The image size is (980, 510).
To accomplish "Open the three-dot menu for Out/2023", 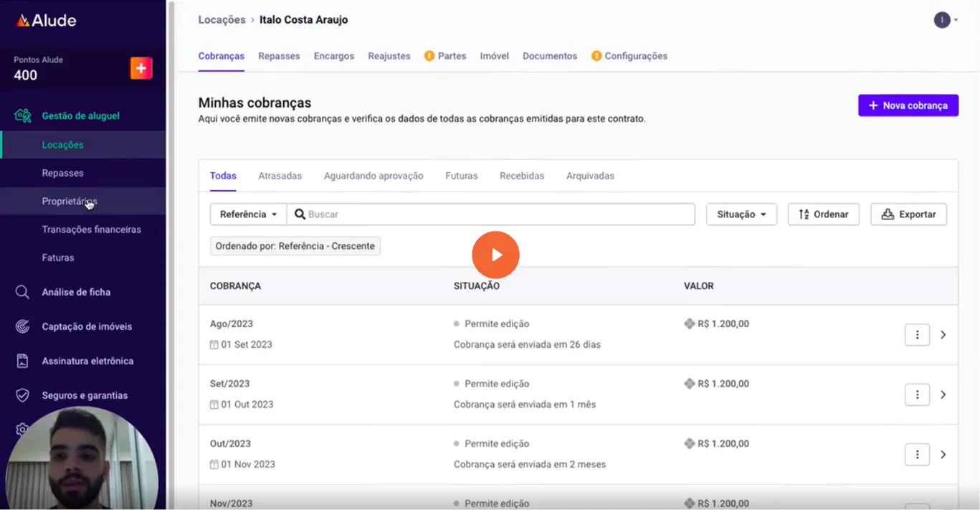I will [917, 454].
